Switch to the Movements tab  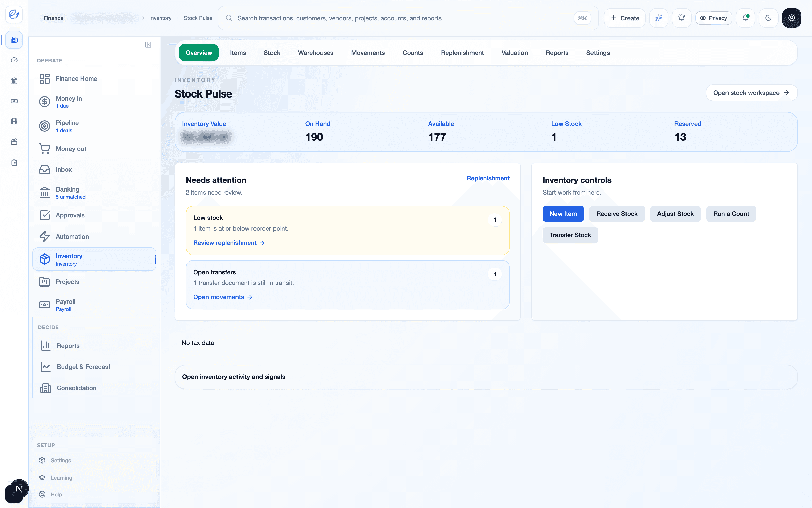[x=368, y=53]
